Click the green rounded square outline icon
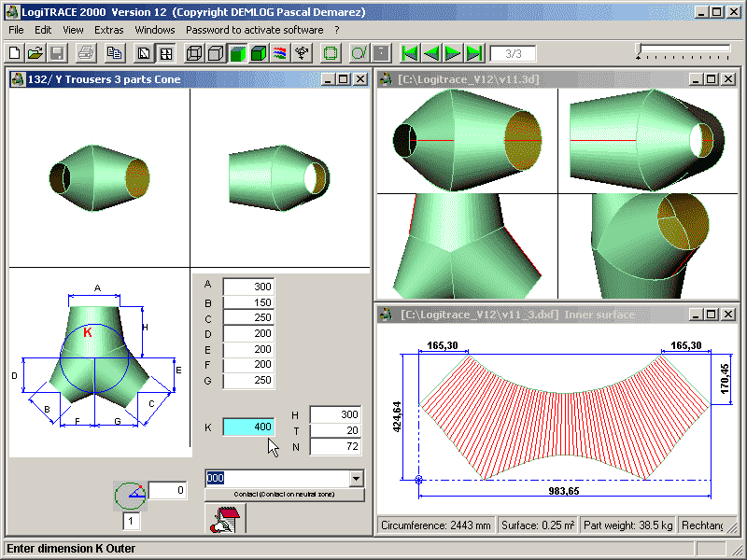 point(331,53)
